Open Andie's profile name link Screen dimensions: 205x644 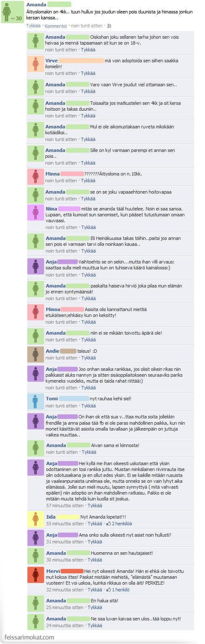[52, 351]
